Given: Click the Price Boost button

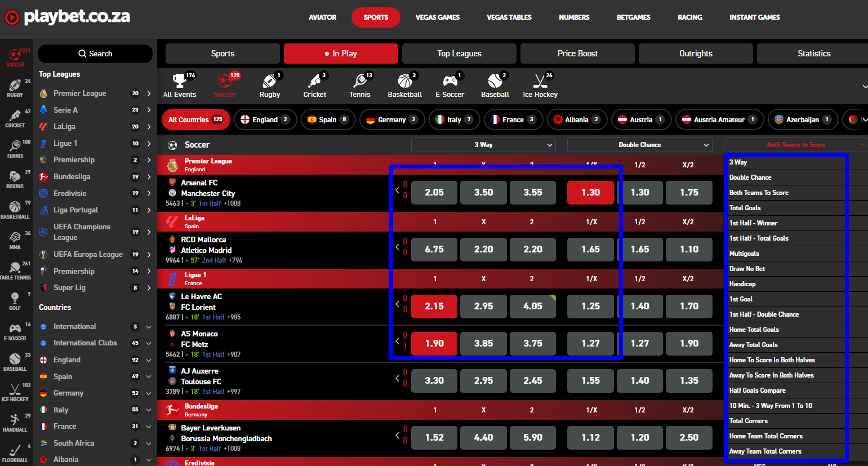Looking at the screenshot, I should (x=577, y=54).
